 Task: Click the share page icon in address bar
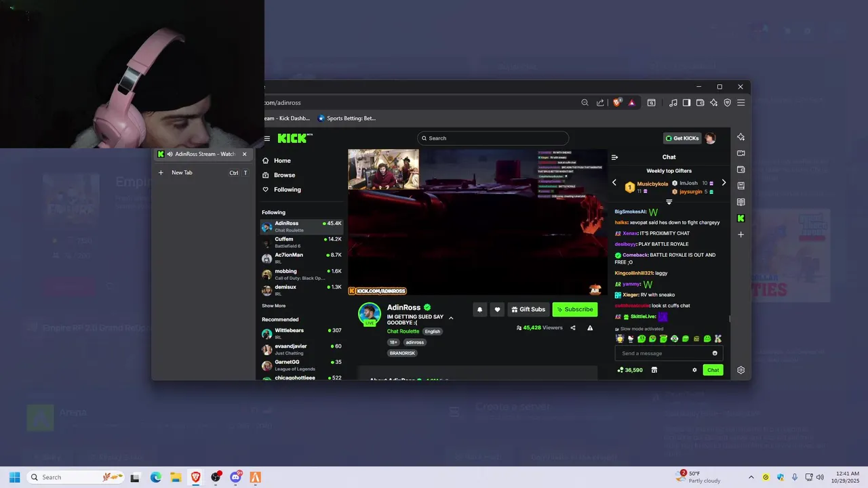coord(600,103)
